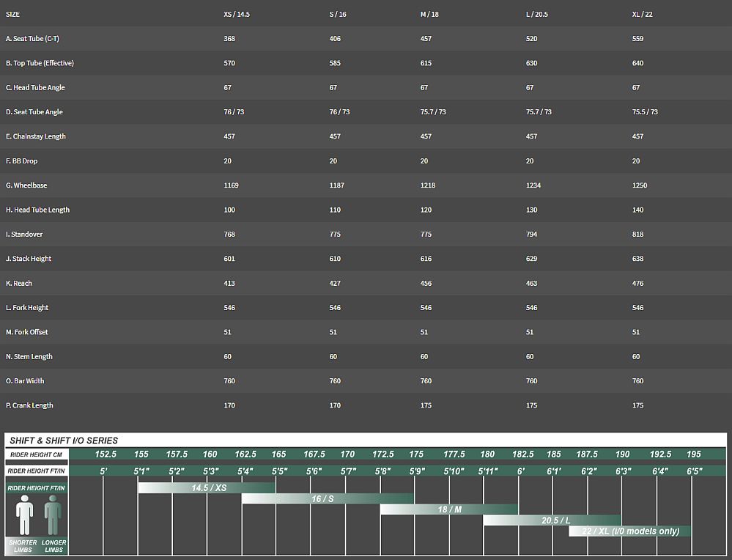Click the seat tube value 406
This screenshot has height=560, width=732.
click(335, 39)
